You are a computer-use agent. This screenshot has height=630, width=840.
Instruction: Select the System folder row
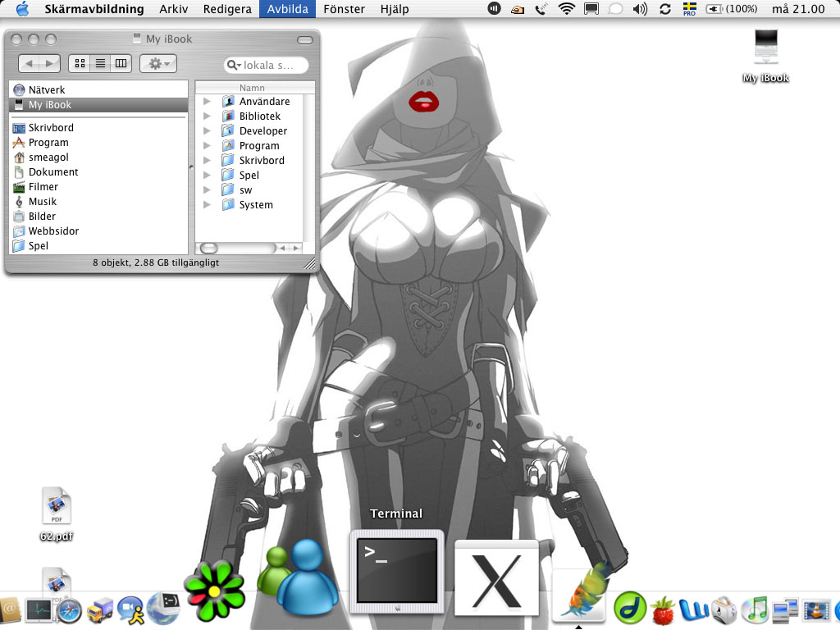249,204
